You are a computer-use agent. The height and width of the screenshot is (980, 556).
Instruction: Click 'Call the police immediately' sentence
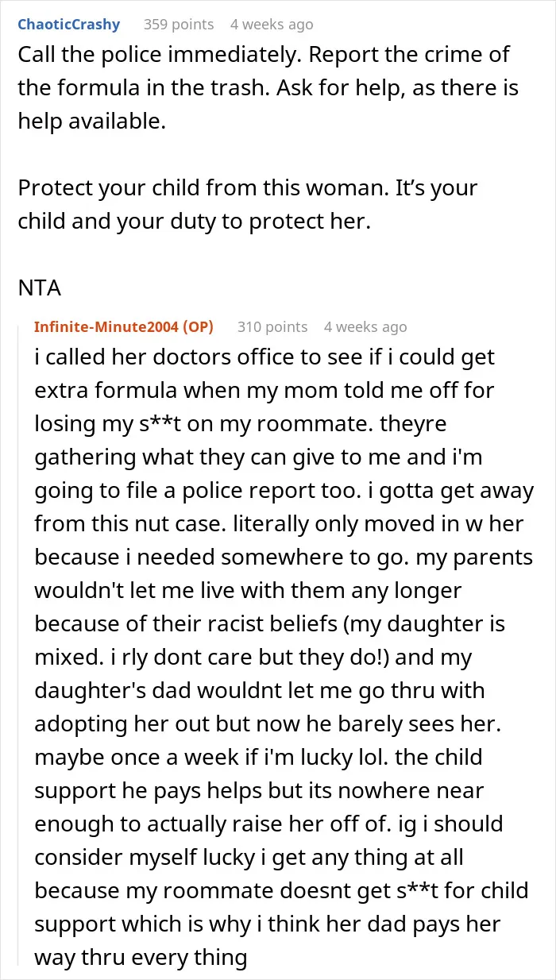point(153,56)
